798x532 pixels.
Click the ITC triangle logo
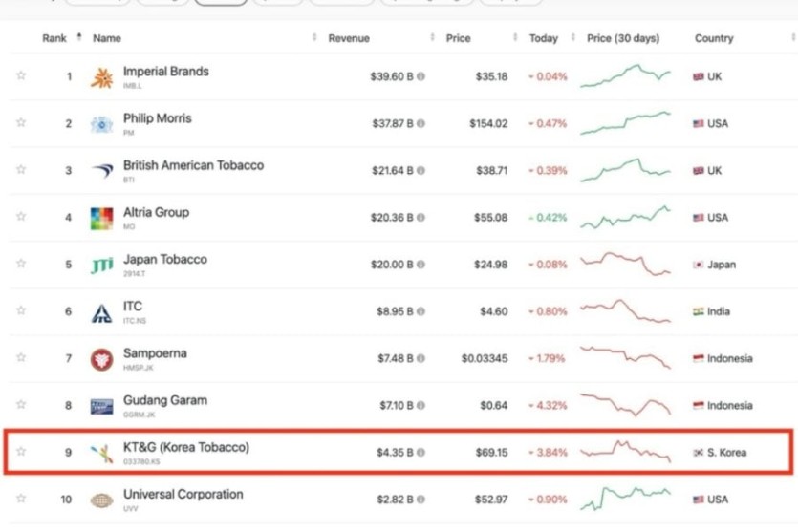click(x=101, y=312)
